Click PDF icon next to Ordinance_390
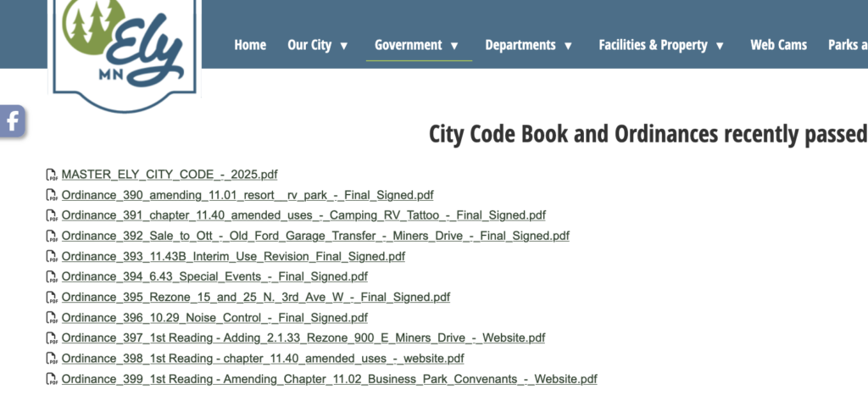 tap(52, 196)
